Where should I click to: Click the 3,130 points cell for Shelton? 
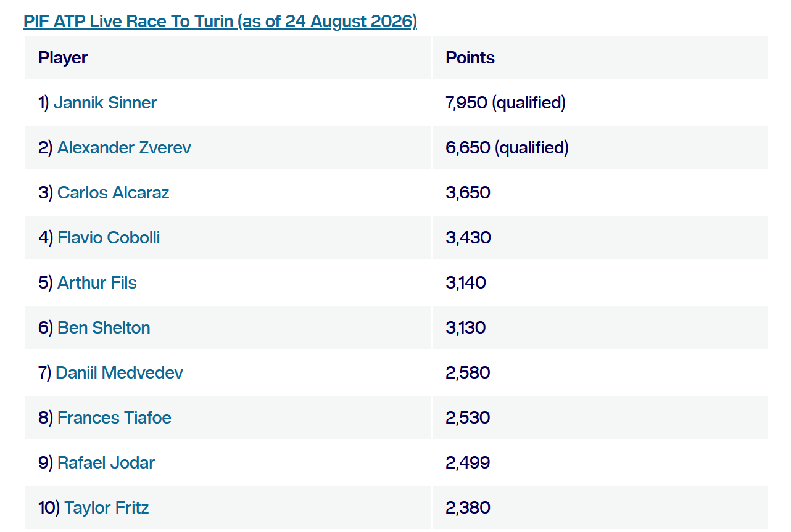tap(600, 327)
